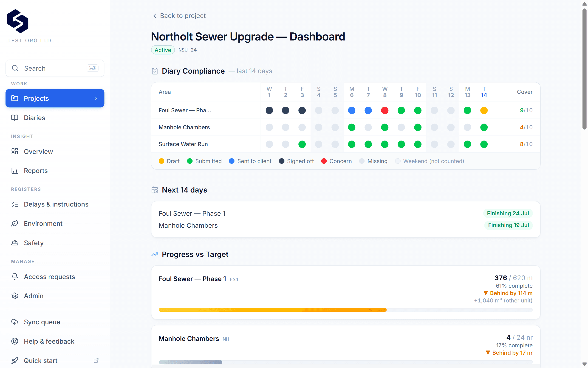Click the Foul Sewer 9/10 cover value
The width and height of the screenshot is (588, 368).
(526, 110)
